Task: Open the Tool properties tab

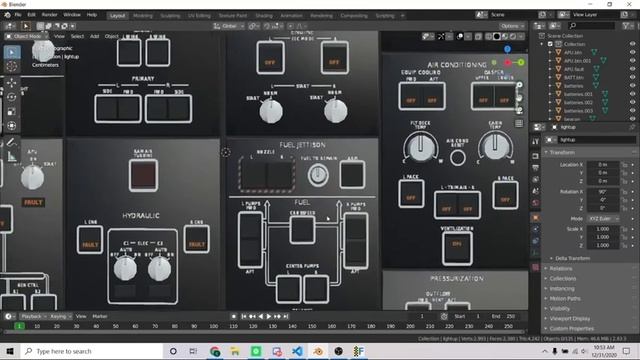Action: (x=536, y=141)
